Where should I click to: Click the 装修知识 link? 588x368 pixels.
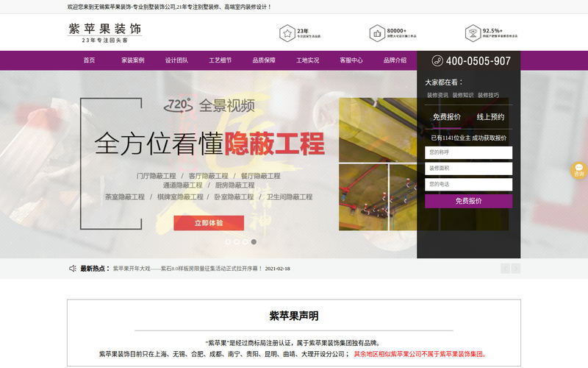(x=463, y=95)
